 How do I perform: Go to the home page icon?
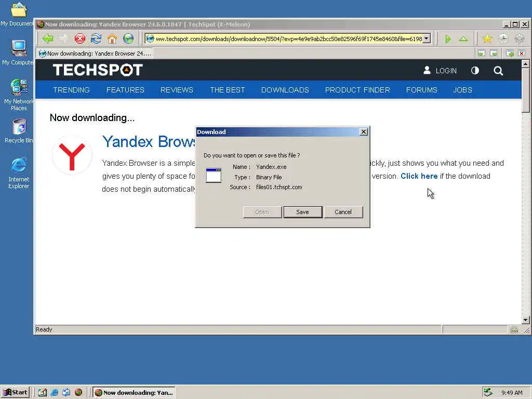pyautogui.click(x=112, y=38)
